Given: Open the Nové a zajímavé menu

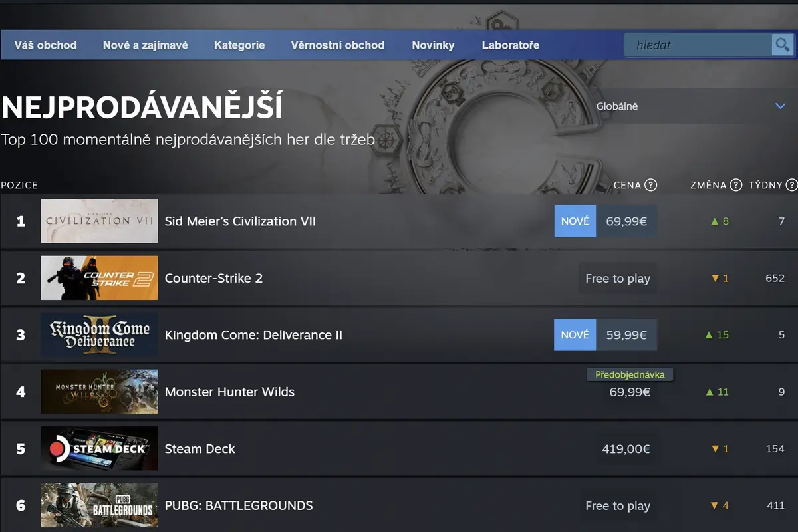Looking at the screenshot, I should (146, 45).
